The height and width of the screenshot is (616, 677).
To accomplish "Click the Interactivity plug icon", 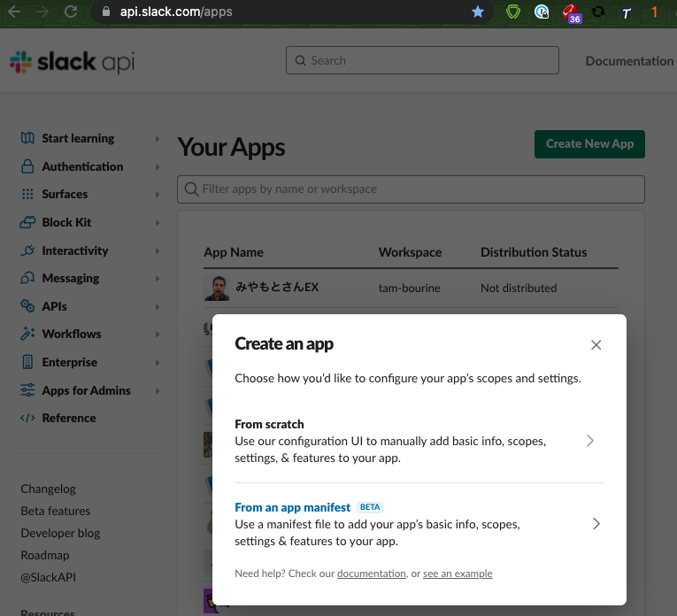I will coord(27,250).
